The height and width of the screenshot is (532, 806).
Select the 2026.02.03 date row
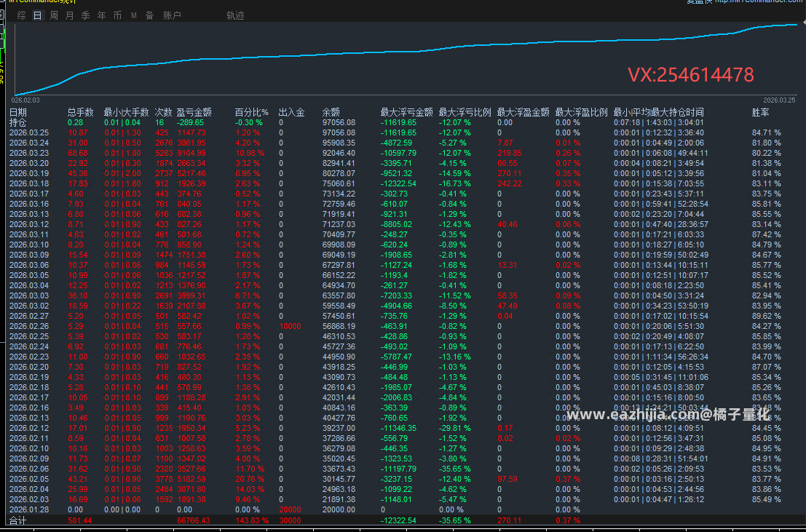click(x=29, y=499)
